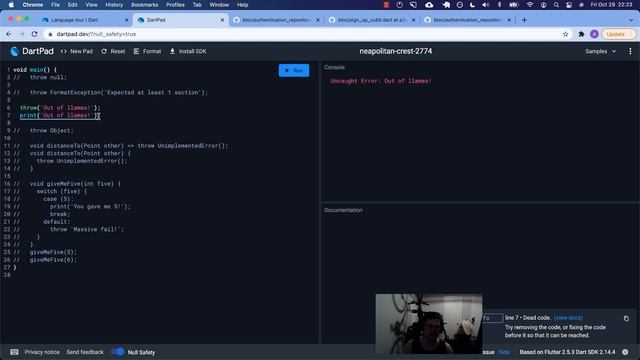The width and height of the screenshot is (640, 360).
Task: Click the Based on Flutter 2.5.3 text
Action: pyautogui.click(x=567, y=352)
